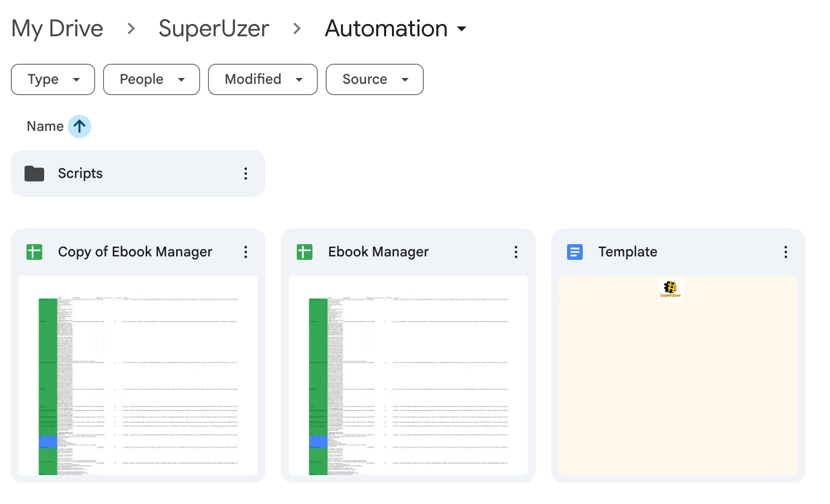Open more actions for Copy of Ebook Manager
The image size is (830, 504).
pyautogui.click(x=246, y=252)
